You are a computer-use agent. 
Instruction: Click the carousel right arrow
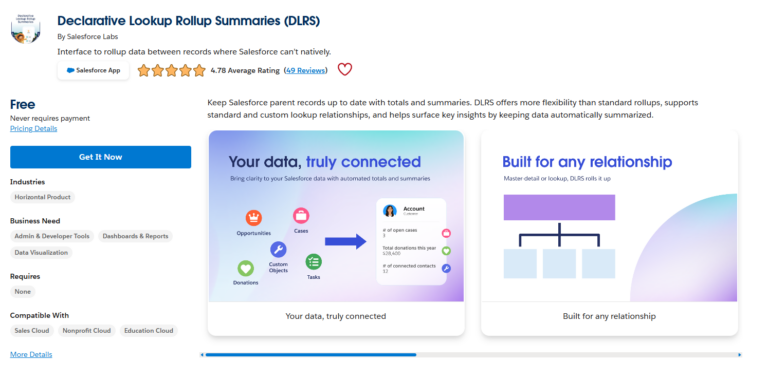(x=740, y=355)
